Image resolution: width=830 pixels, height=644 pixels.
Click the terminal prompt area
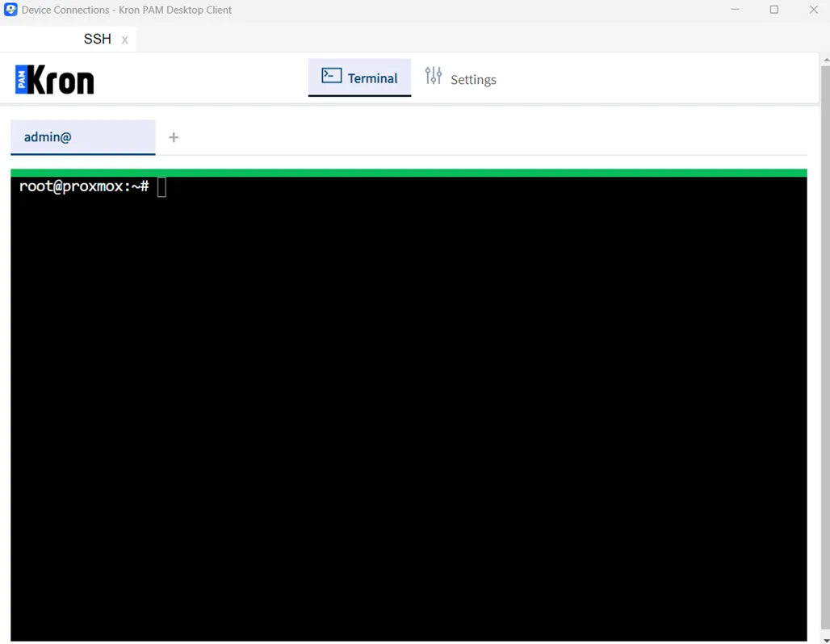(x=409, y=408)
